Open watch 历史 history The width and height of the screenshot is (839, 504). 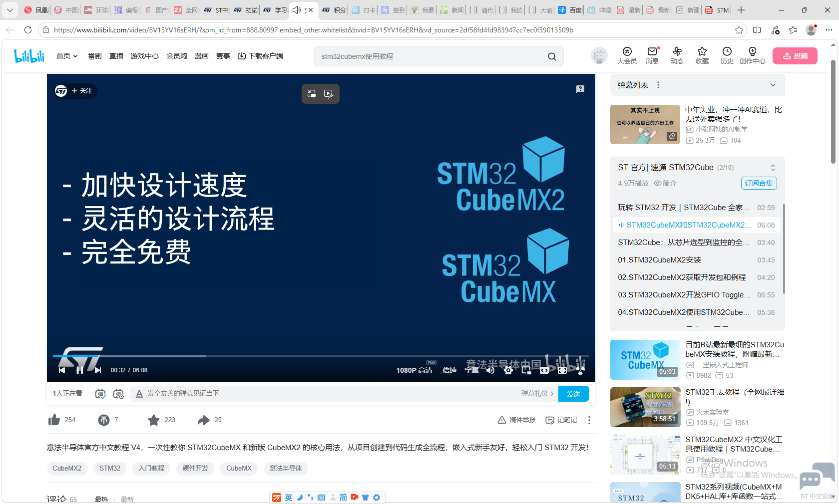[x=727, y=55]
